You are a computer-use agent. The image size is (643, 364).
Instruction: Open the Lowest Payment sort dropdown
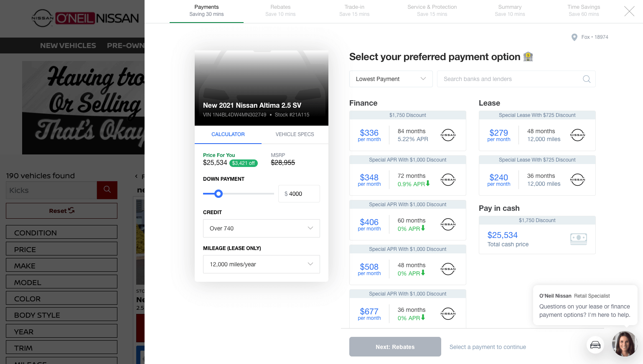pyautogui.click(x=391, y=79)
